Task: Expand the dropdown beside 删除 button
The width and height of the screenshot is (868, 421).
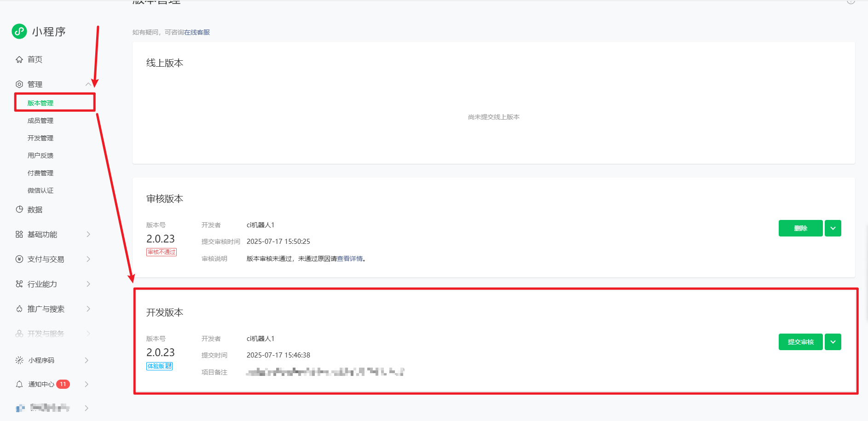Action: pos(833,228)
